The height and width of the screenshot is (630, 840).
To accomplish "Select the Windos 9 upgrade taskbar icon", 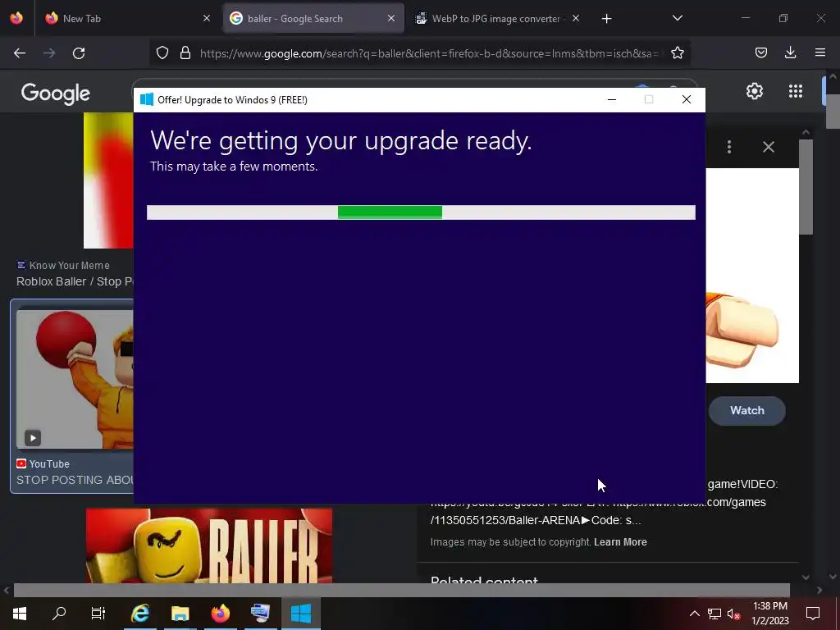I will (x=300, y=614).
